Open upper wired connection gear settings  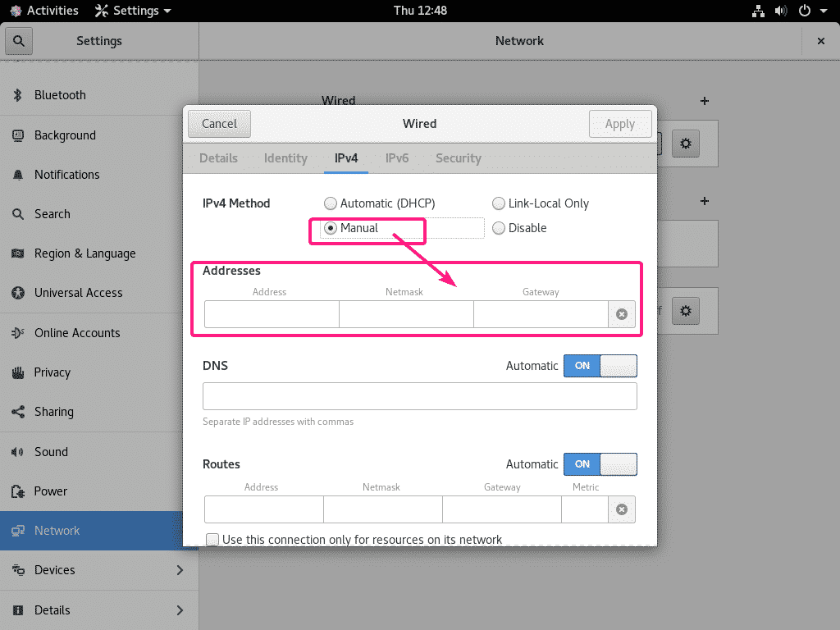pyautogui.click(x=686, y=144)
